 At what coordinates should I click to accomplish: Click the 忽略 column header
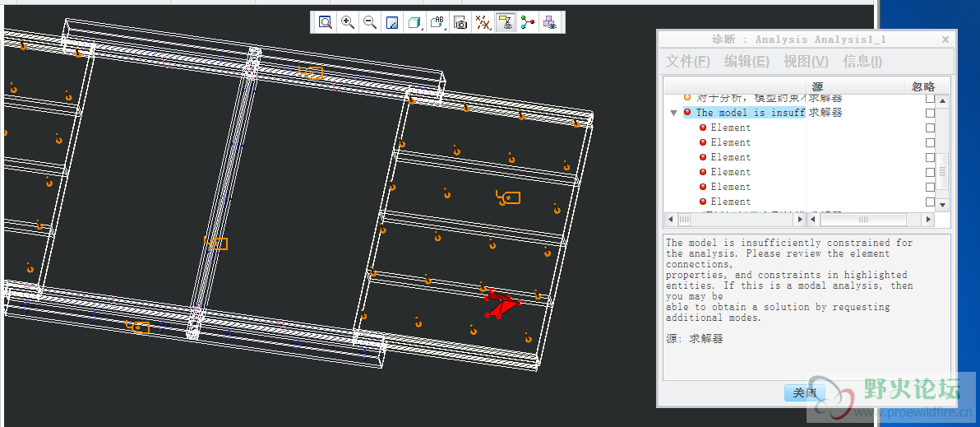click(923, 86)
